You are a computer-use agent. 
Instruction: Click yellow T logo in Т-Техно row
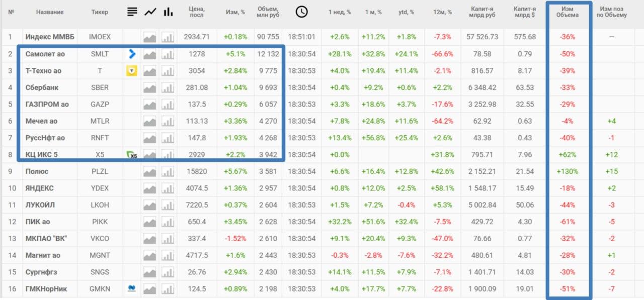[131, 71]
